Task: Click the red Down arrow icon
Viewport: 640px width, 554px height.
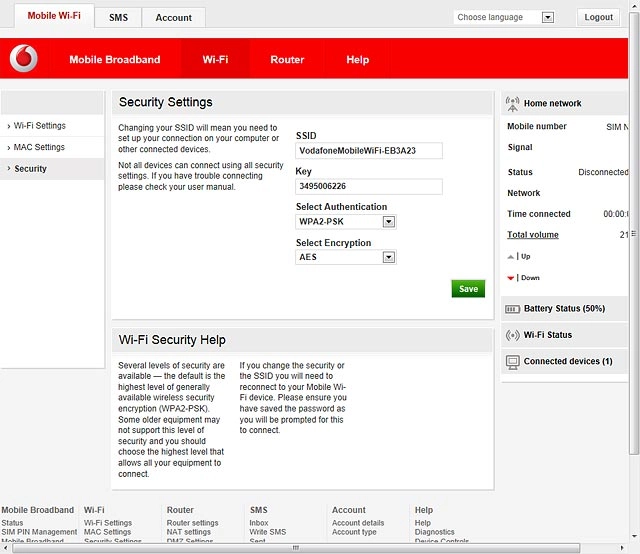Action: tap(510, 278)
